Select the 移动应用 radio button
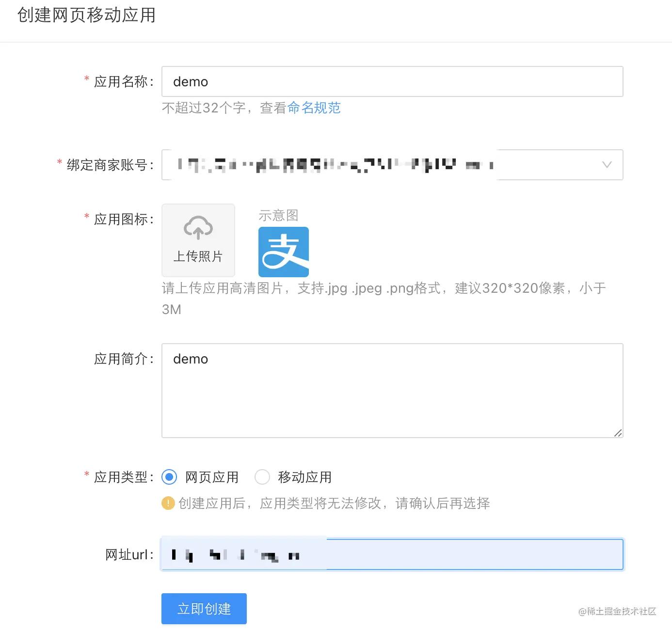The image size is (672, 632). (262, 477)
